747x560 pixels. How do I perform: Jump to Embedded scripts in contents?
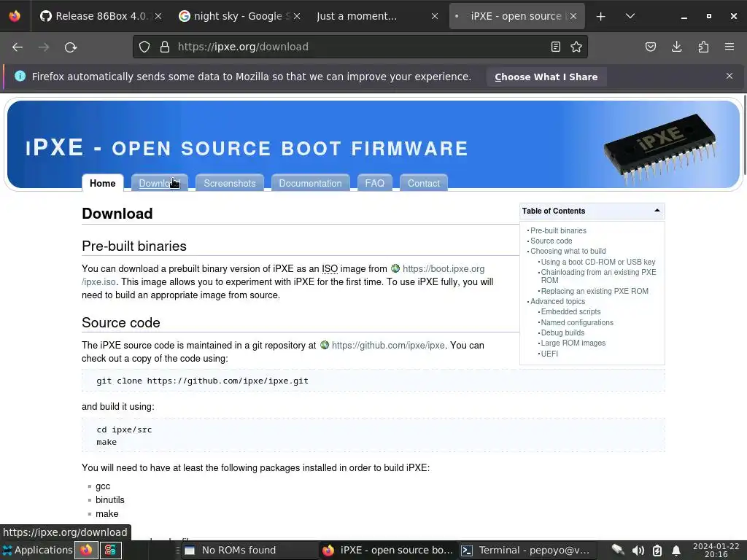point(570,311)
